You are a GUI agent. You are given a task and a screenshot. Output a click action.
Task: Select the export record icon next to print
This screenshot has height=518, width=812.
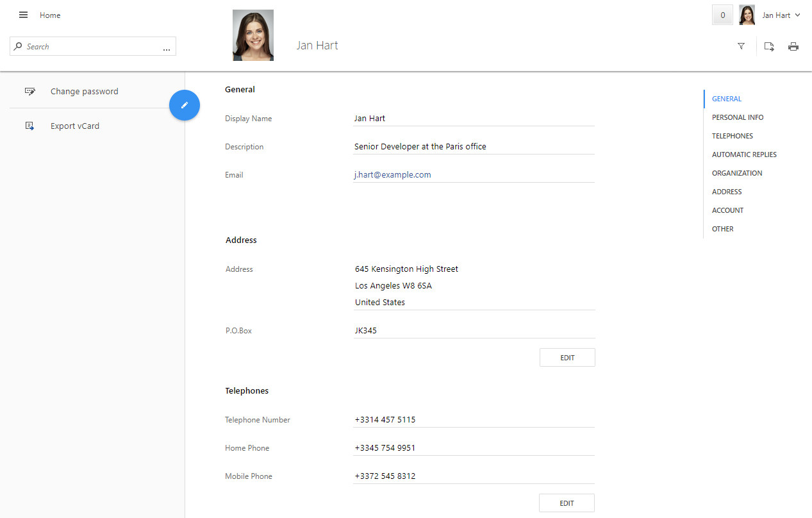(x=768, y=46)
